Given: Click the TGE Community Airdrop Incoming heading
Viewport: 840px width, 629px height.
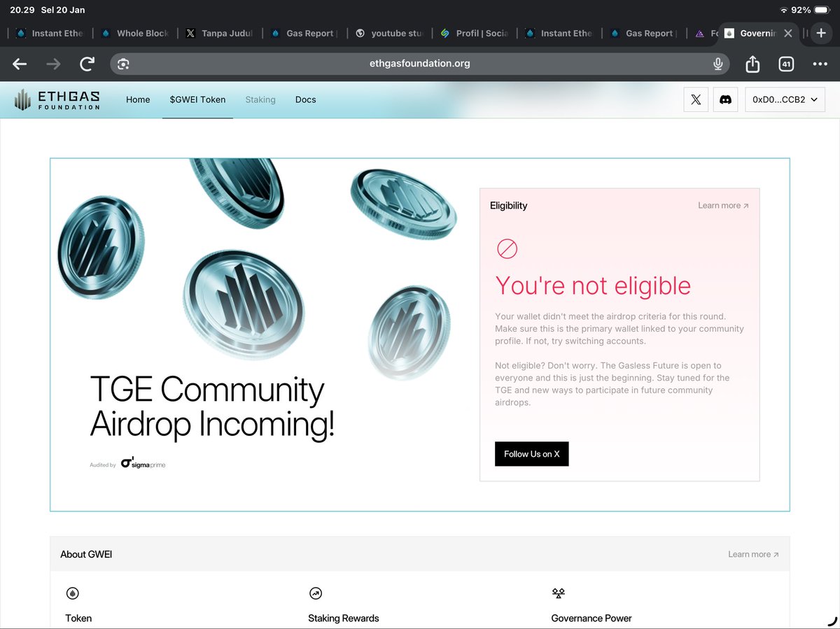Looking at the screenshot, I should pos(212,407).
